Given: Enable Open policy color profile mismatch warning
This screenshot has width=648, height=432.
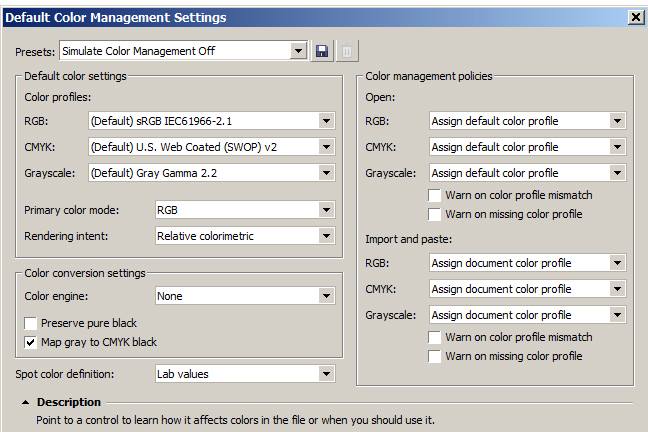Looking at the screenshot, I should 434,195.
